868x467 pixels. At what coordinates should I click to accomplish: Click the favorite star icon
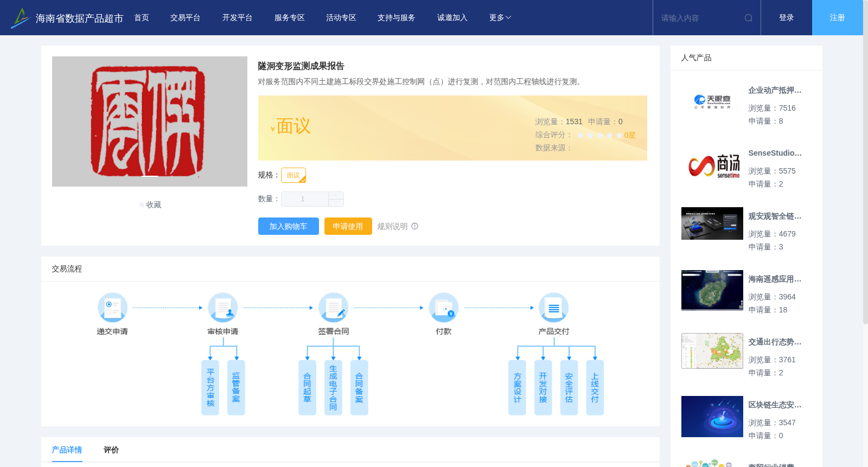[x=142, y=205]
